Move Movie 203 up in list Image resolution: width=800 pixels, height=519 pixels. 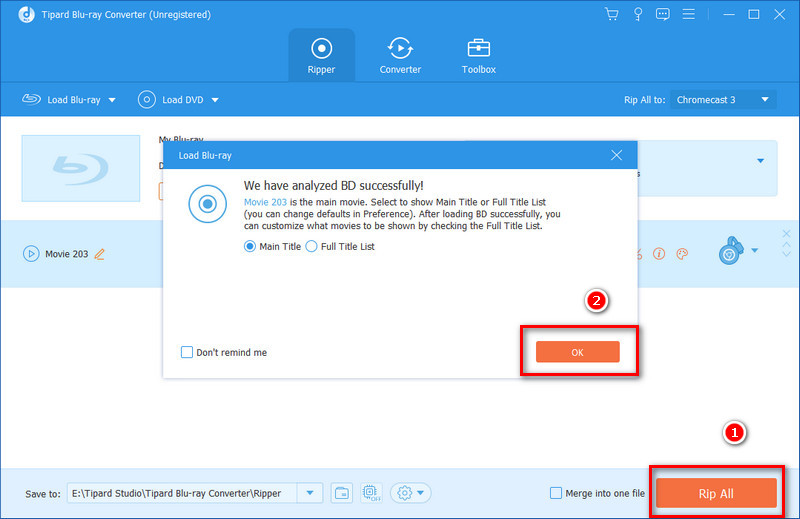[786, 245]
